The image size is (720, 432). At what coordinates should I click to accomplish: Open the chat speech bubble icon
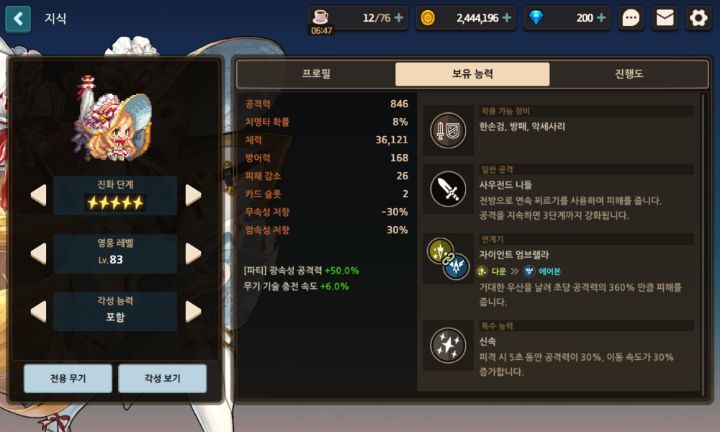[x=630, y=18]
